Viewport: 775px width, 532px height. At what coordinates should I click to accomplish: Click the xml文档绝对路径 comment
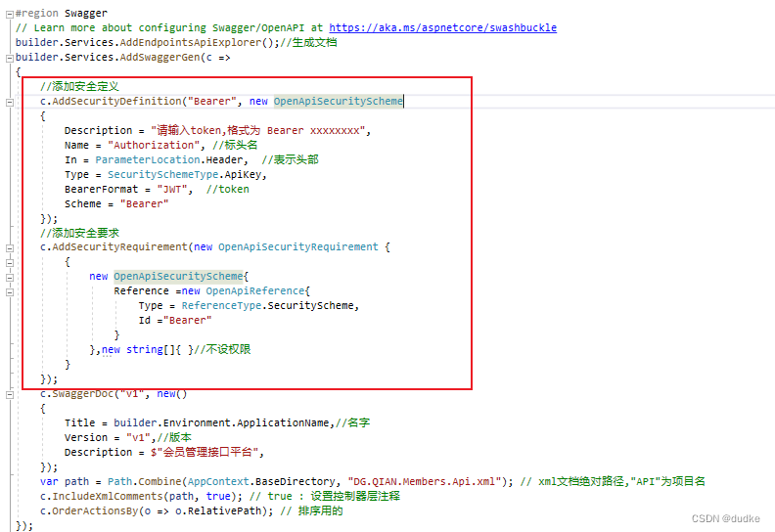click(x=613, y=481)
